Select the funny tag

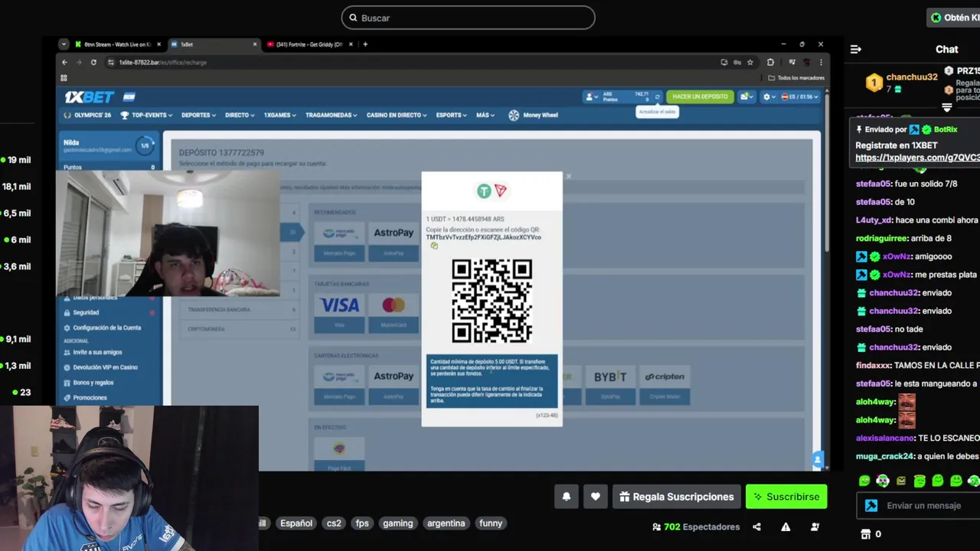click(x=491, y=523)
